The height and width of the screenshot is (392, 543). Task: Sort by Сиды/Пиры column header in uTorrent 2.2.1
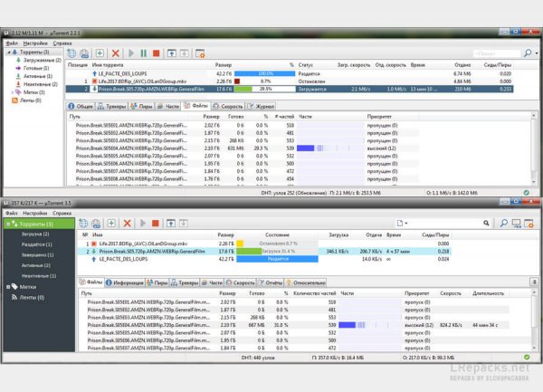(497, 65)
